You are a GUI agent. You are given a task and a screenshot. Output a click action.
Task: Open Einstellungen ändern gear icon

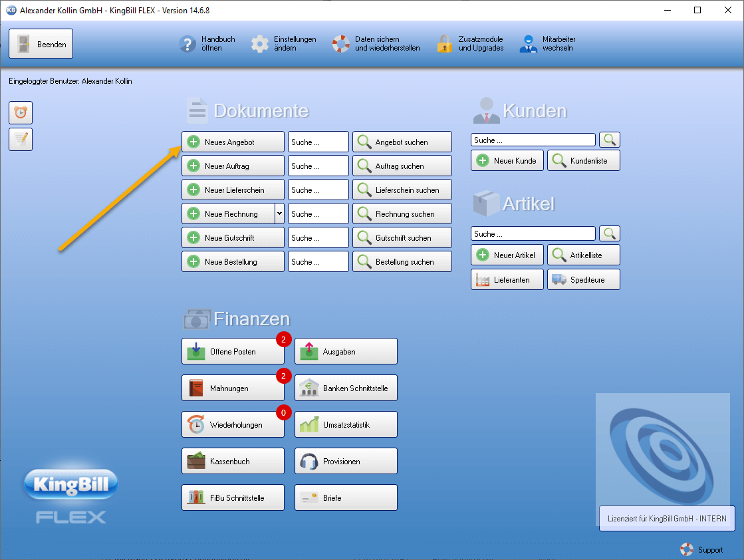click(x=260, y=44)
